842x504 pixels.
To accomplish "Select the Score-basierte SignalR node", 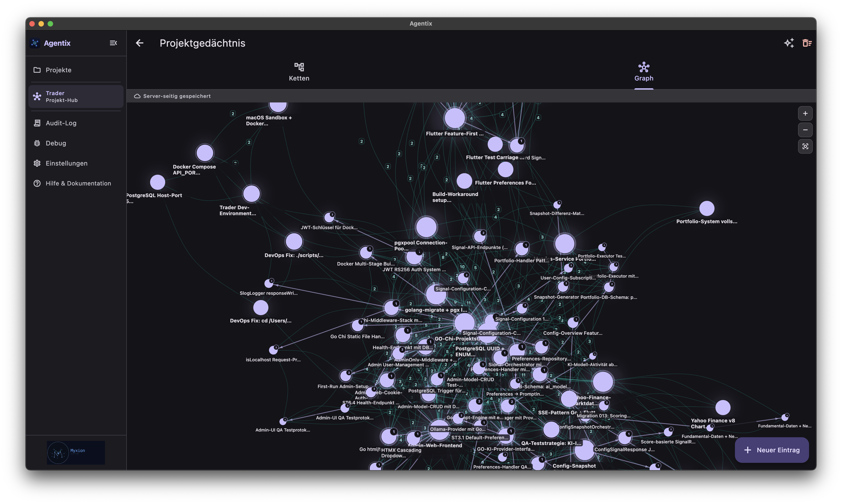I will [x=668, y=432].
